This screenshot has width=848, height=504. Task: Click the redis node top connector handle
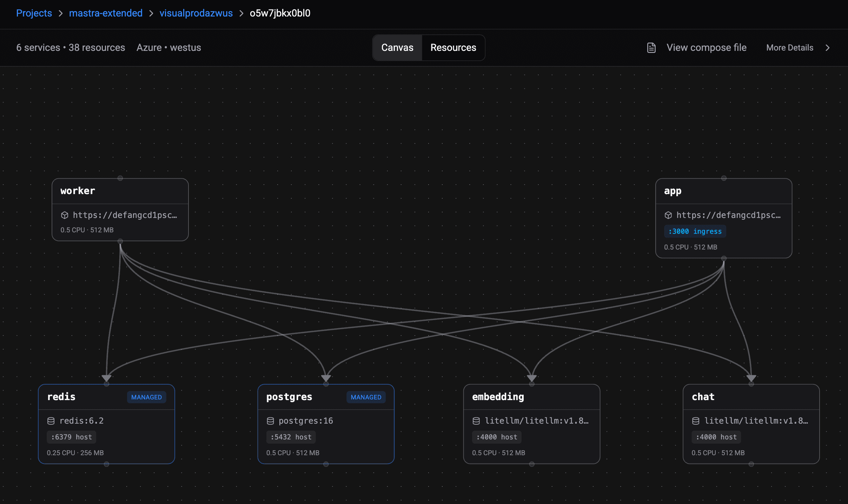[106, 384]
